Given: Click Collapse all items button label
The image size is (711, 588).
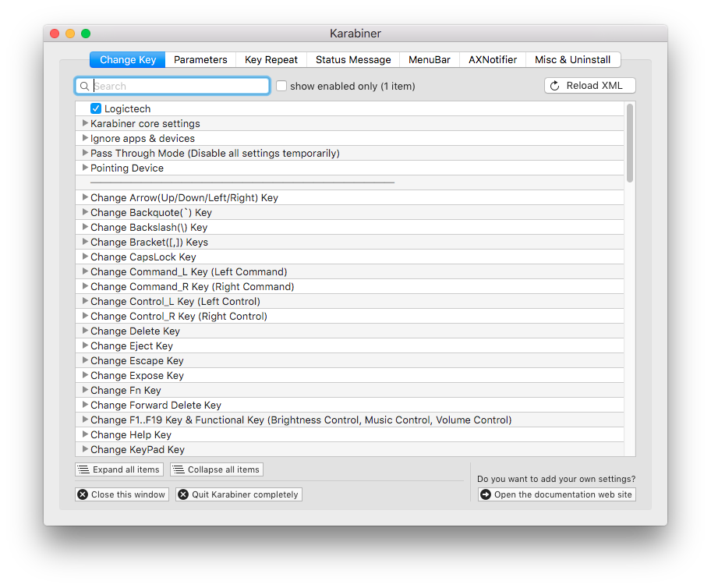Looking at the screenshot, I should pyautogui.click(x=224, y=469).
